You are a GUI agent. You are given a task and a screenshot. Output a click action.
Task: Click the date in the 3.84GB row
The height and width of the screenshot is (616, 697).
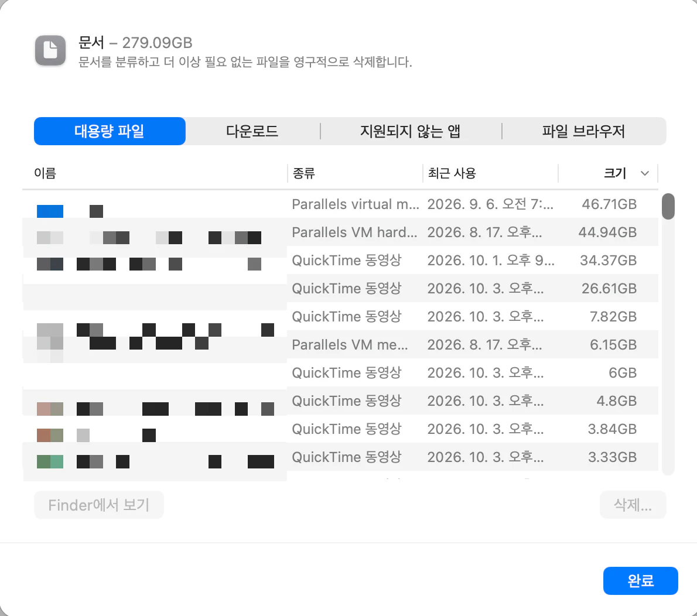(x=486, y=429)
